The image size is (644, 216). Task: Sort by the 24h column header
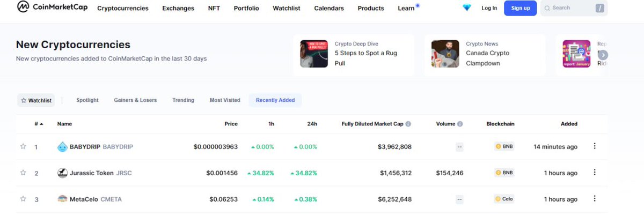click(x=312, y=124)
